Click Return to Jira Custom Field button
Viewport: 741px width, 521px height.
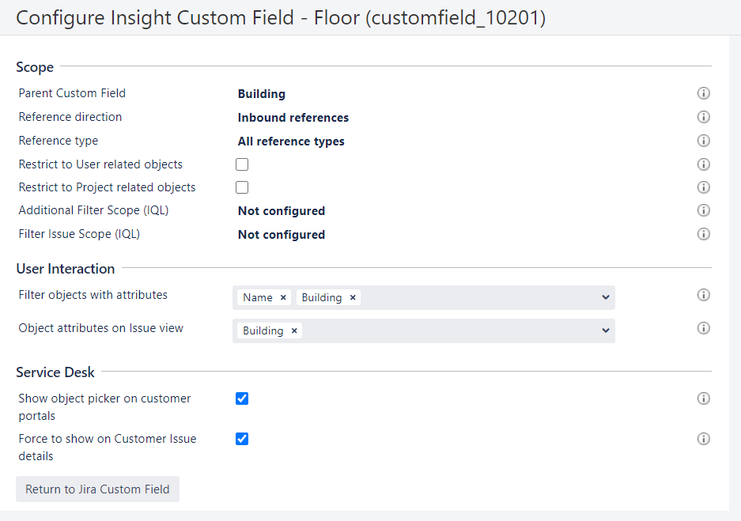(97, 489)
